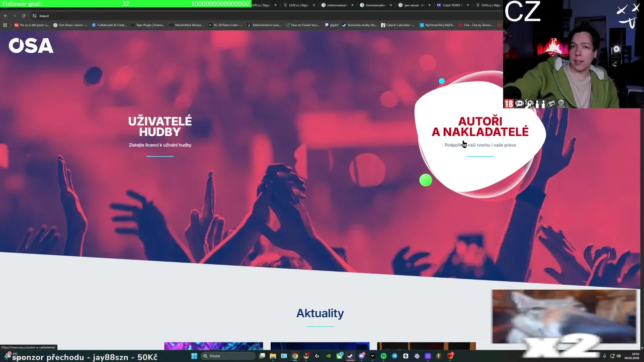
Task: Open the apps grid in bookmarks bar
Action: pos(5,25)
